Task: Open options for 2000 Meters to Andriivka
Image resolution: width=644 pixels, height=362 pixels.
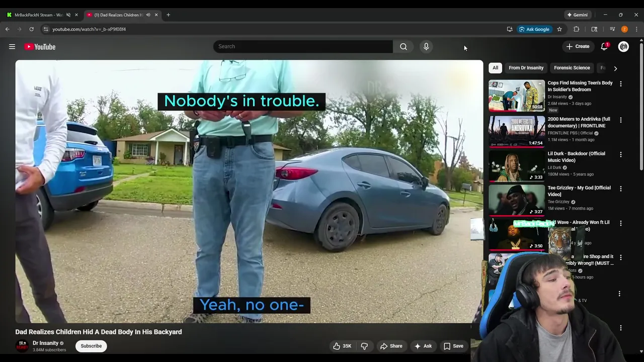Action: click(x=620, y=120)
